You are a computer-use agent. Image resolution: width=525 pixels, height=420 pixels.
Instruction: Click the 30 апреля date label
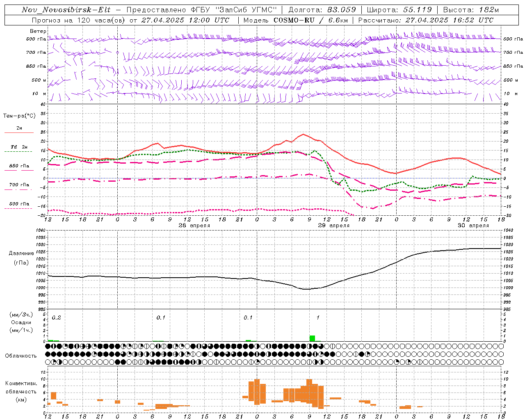(473, 226)
